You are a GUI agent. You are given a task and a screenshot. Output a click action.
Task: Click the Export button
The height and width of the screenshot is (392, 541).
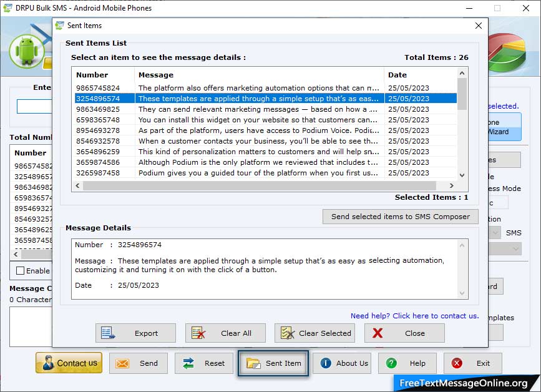(x=135, y=333)
